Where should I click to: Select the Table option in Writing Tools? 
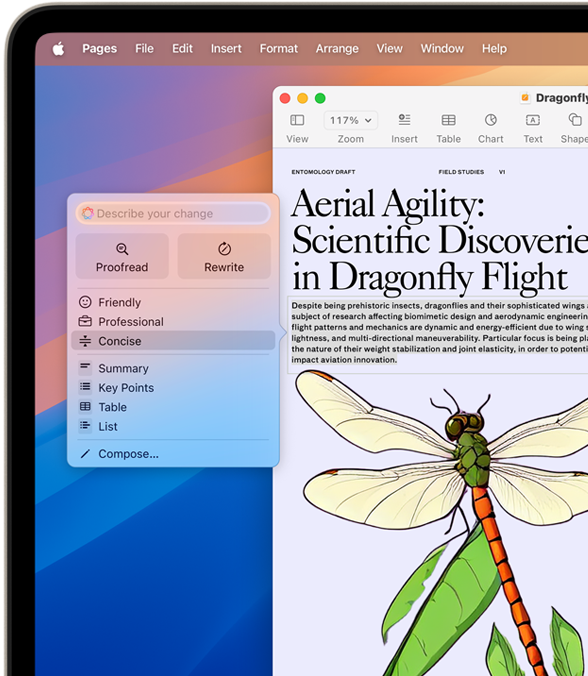[173, 407]
